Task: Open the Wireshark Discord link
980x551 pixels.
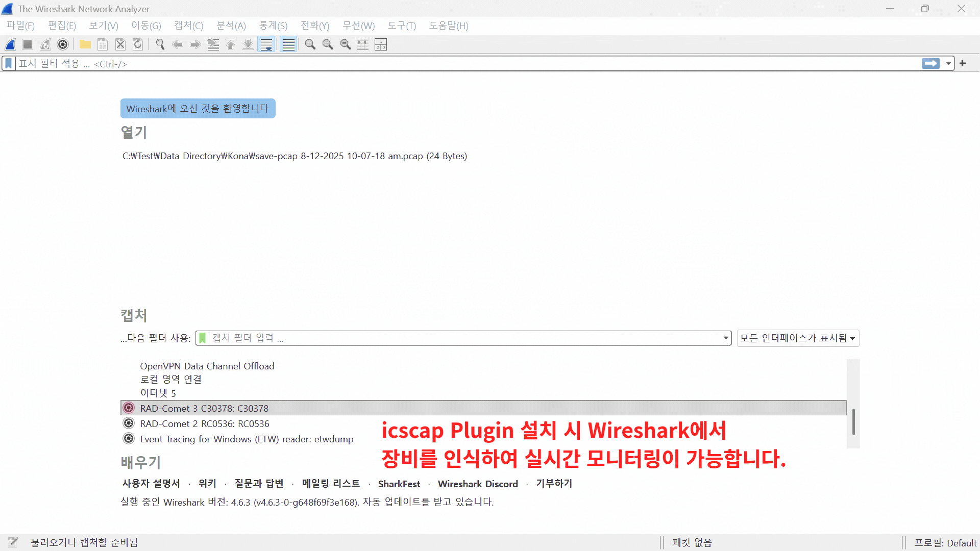Action: point(478,484)
